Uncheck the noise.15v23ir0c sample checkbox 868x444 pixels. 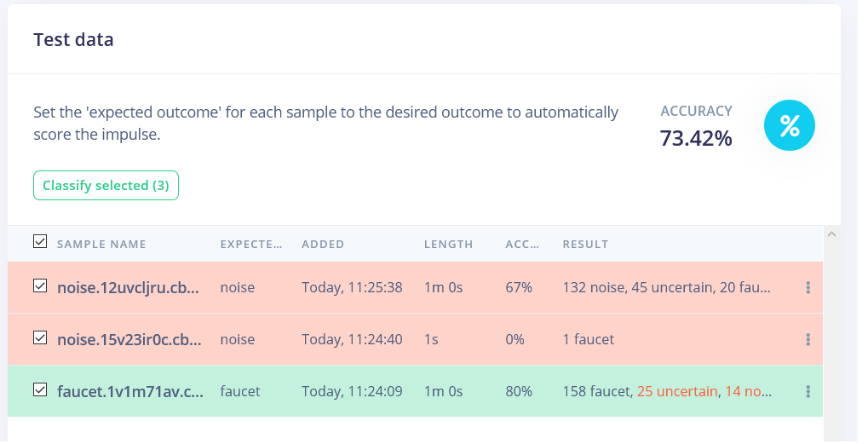tap(40, 337)
